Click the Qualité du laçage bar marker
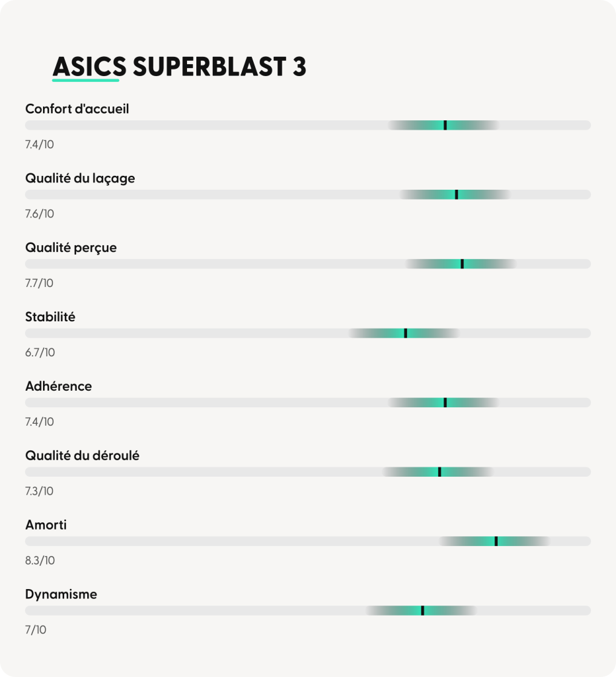 (x=456, y=194)
